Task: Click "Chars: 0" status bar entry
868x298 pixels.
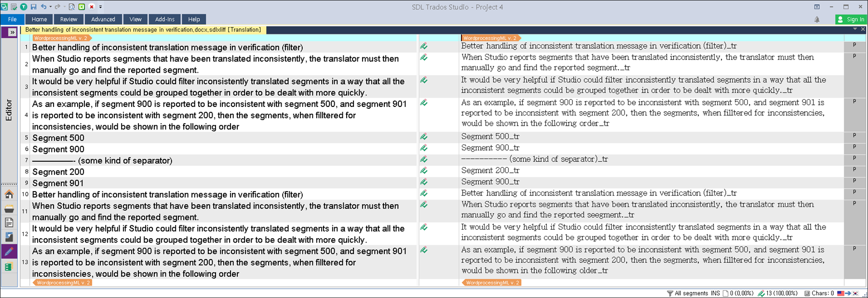Action: click(x=822, y=293)
